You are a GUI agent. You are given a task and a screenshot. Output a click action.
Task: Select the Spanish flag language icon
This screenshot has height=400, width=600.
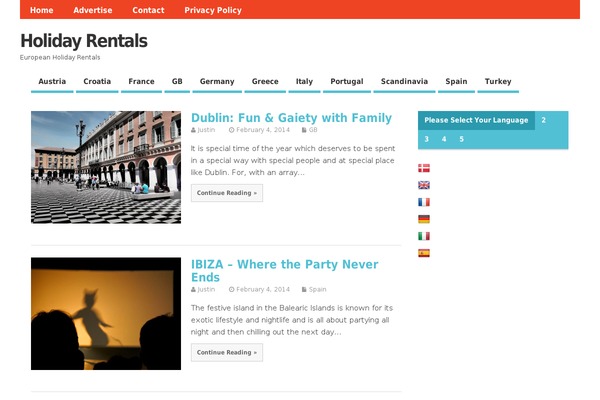coord(424,253)
